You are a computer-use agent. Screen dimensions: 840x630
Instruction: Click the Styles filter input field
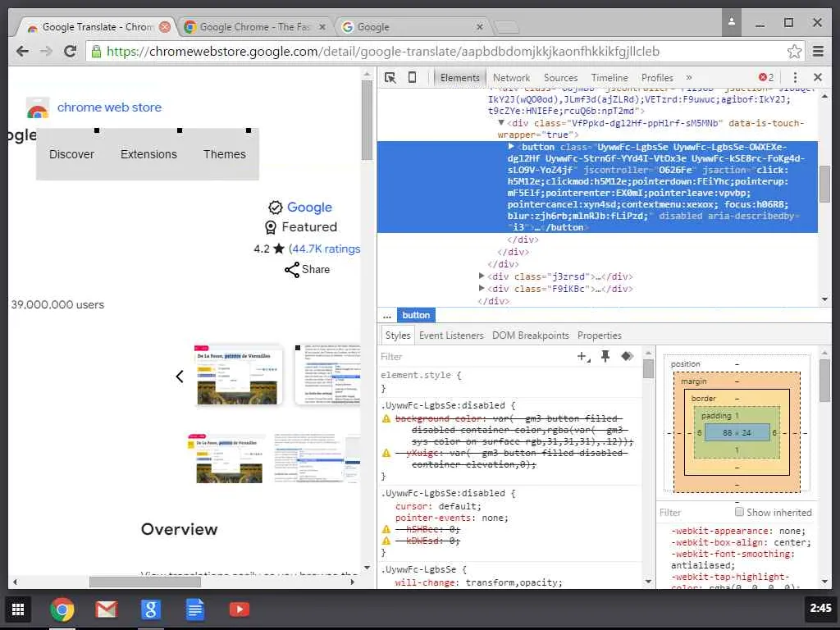[475, 357]
